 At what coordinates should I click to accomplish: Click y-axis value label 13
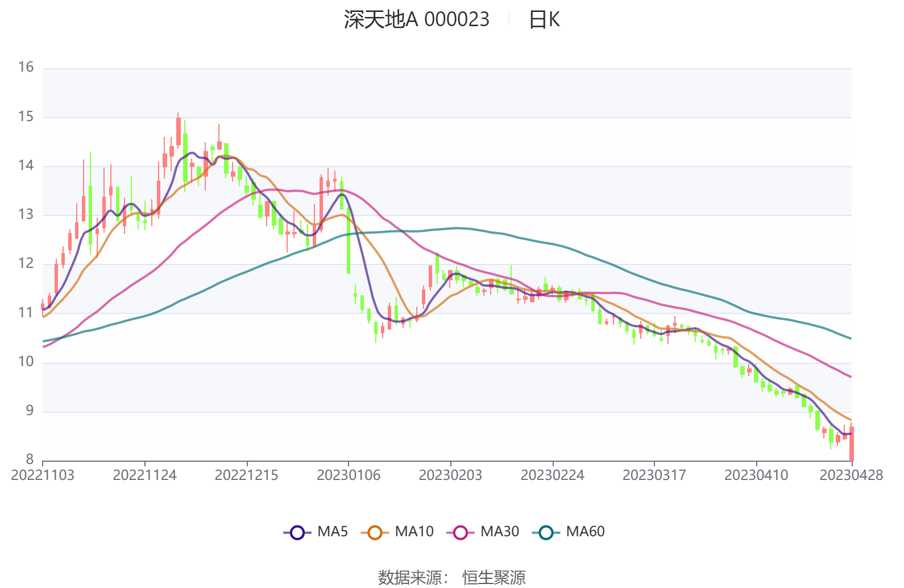(26, 214)
